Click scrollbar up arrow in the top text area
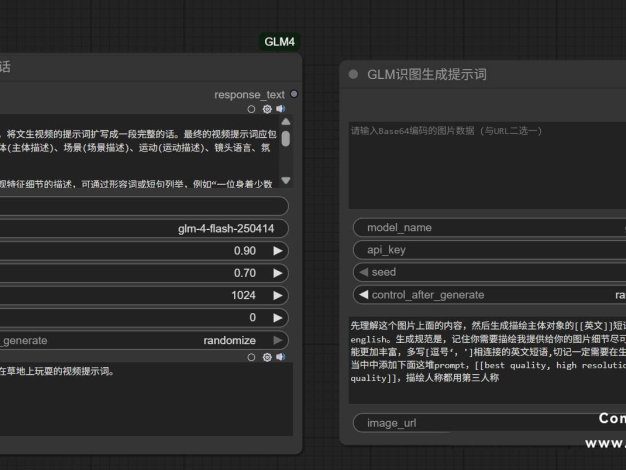 [286, 121]
